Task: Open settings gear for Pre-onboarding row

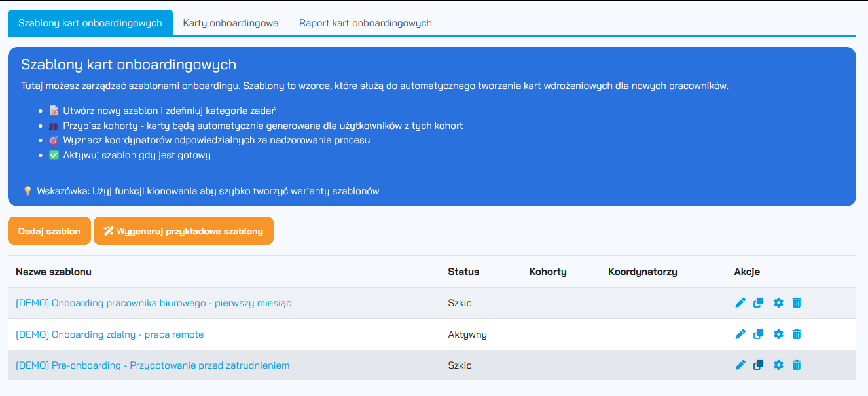Action: click(x=778, y=365)
